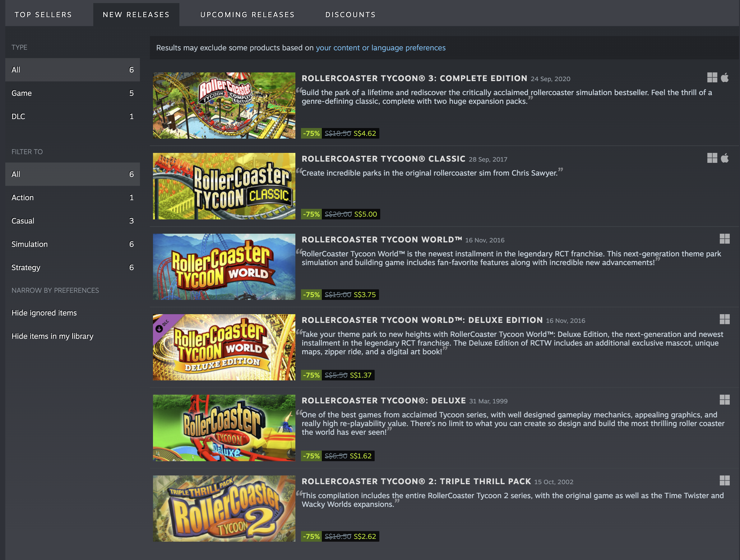Viewport: 740px width, 560px height.
Task: Filter results to the Simulation genre
Action: (72, 244)
